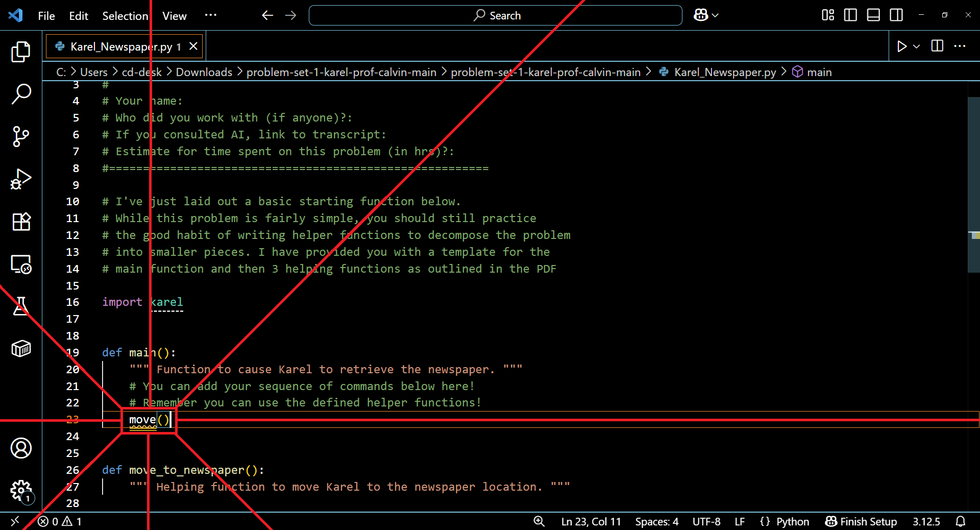980x530 pixels.
Task: Change language mode from Python
Action: 792,521
